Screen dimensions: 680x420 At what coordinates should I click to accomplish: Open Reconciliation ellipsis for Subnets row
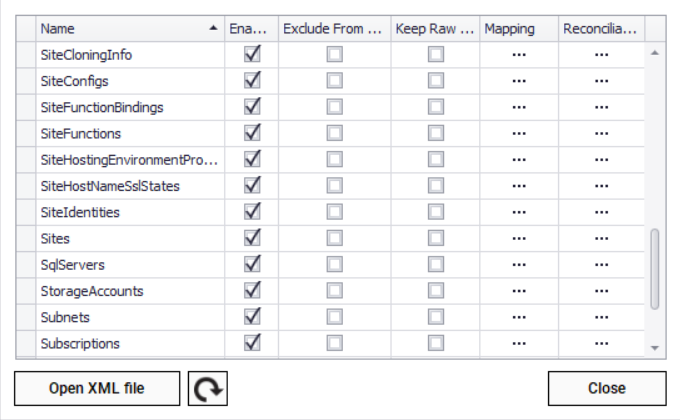click(x=601, y=317)
